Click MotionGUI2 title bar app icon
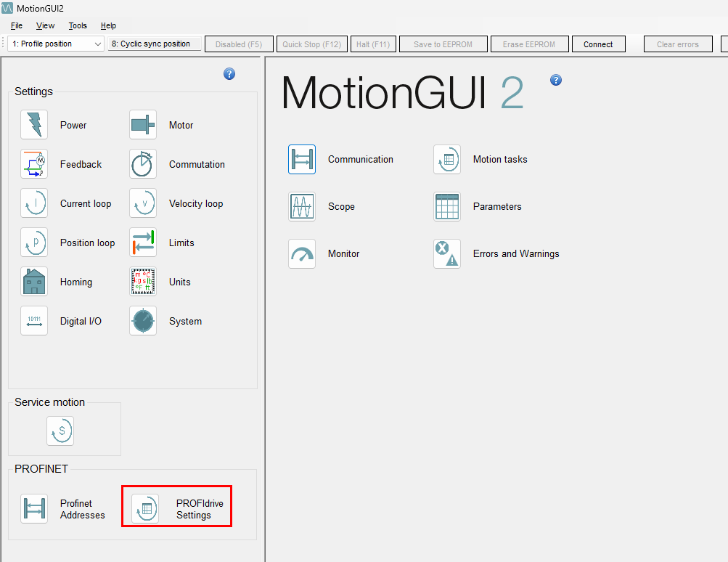This screenshot has height=562, width=728. (7, 9)
